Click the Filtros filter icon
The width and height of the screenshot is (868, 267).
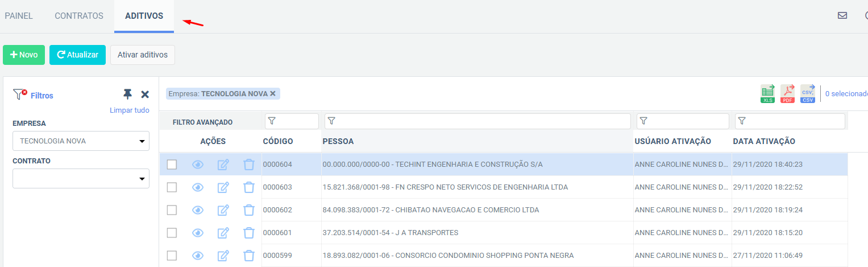coord(20,95)
